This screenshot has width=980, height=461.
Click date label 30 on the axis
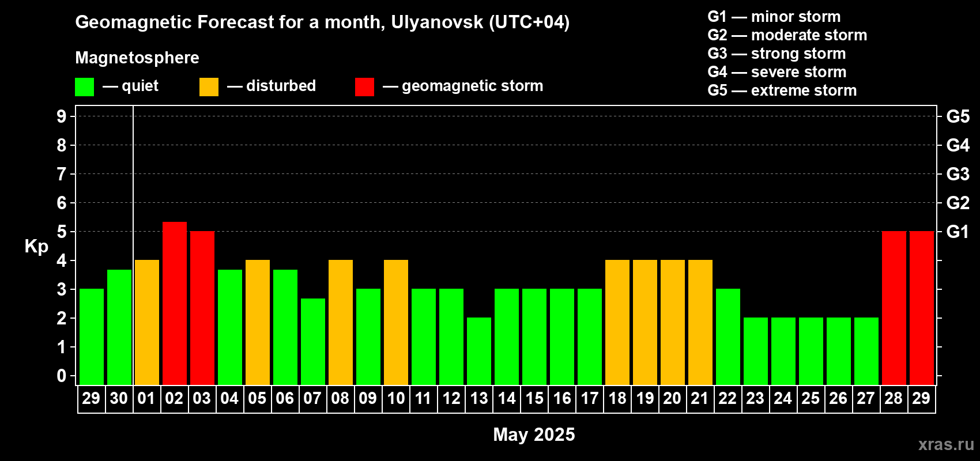(x=119, y=398)
